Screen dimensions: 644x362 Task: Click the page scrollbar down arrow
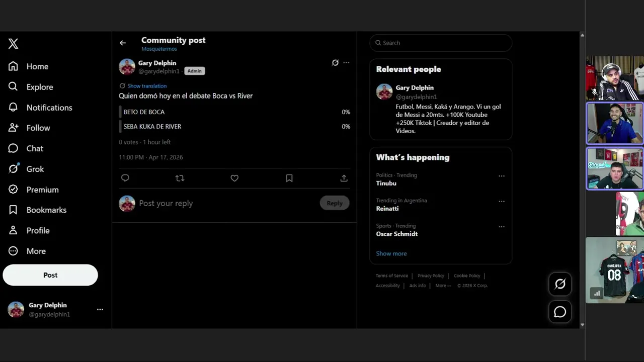click(x=582, y=325)
